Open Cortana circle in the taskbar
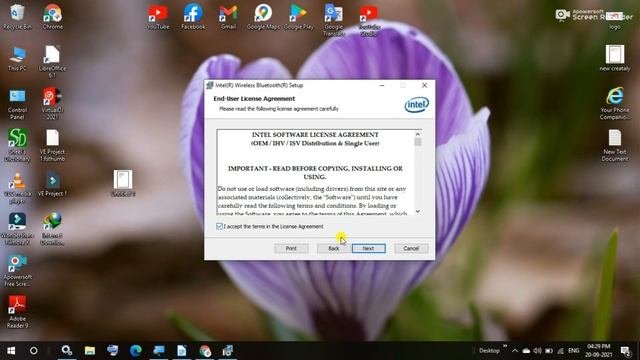This screenshot has width=640, height=360. click(x=34, y=351)
